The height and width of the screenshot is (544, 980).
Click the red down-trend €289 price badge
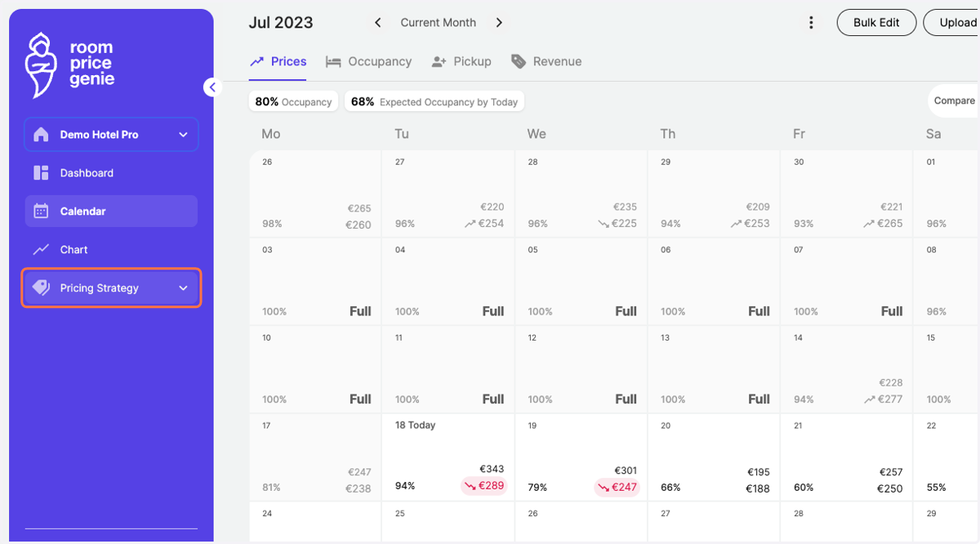point(483,486)
